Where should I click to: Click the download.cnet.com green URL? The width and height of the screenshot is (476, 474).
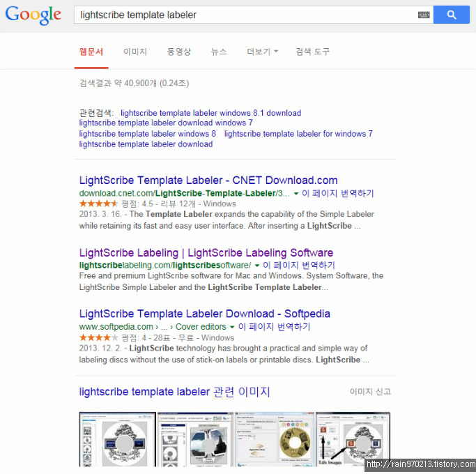184,193
